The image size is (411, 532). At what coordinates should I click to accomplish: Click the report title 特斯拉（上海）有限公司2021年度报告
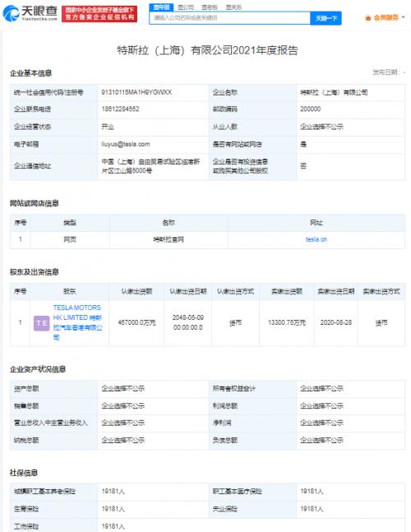[x=207, y=50]
